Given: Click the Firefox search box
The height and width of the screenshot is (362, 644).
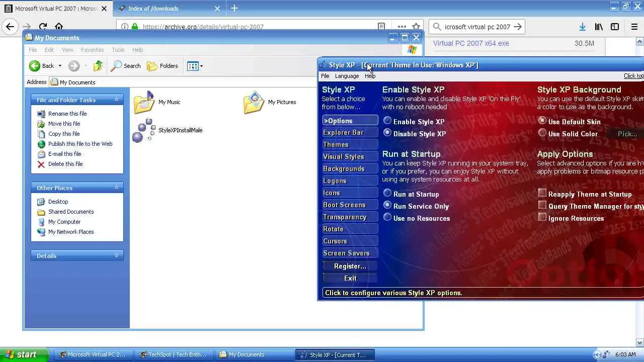Looking at the screenshot, I should [477, 27].
